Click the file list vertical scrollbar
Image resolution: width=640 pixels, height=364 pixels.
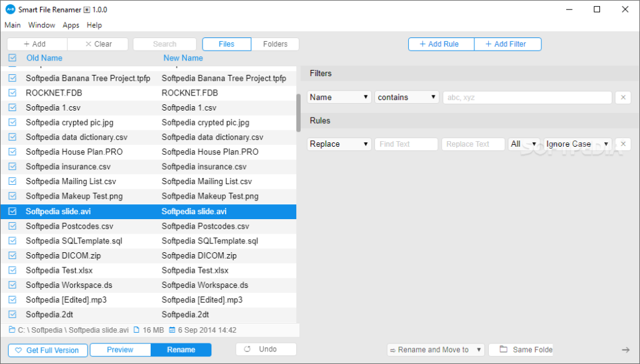tap(298, 112)
